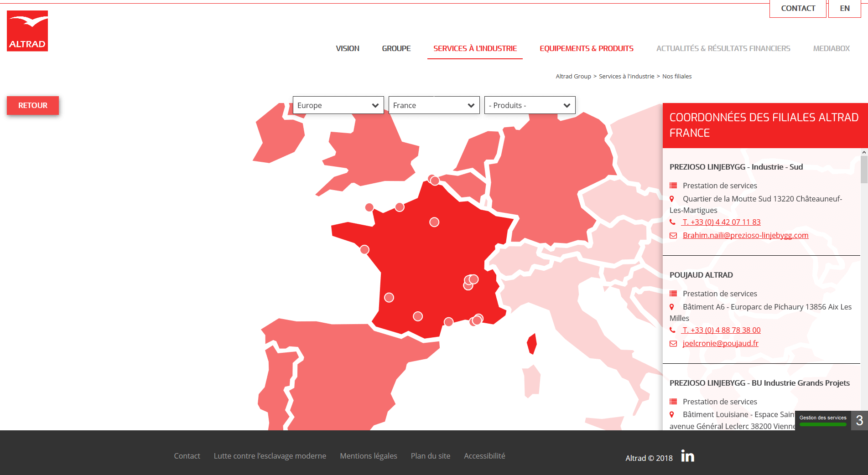Click the CONTACT button at top
The width and height of the screenshot is (868, 475).
coord(798,9)
